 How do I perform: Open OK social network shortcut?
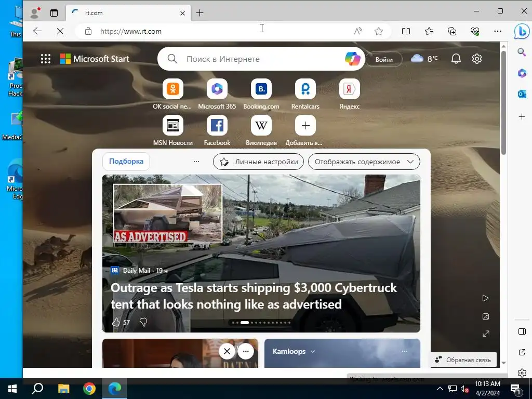click(x=172, y=94)
